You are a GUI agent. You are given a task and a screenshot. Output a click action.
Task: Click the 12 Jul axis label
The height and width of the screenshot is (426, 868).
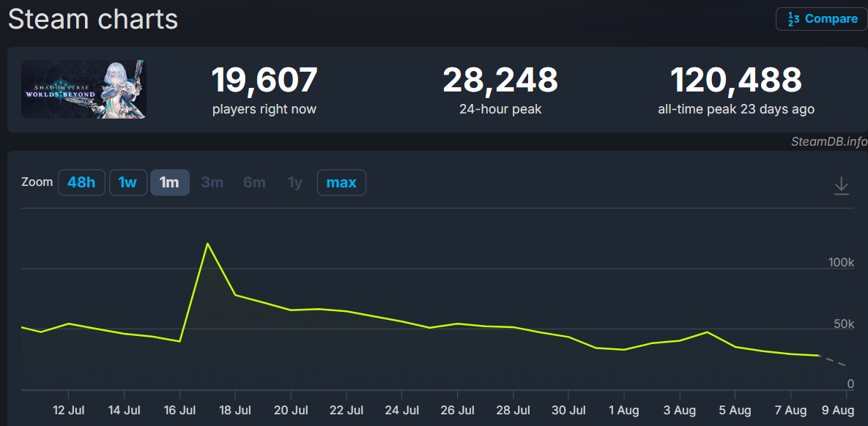click(x=67, y=411)
